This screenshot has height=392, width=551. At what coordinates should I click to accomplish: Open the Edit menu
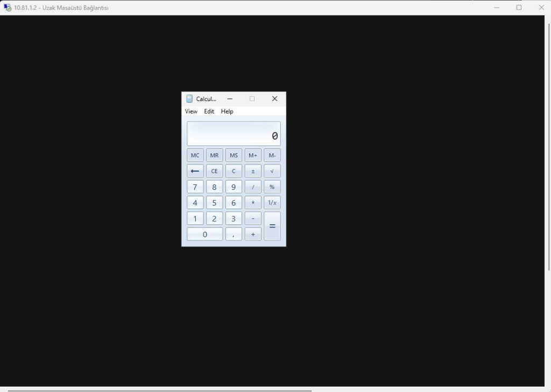coord(209,111)
